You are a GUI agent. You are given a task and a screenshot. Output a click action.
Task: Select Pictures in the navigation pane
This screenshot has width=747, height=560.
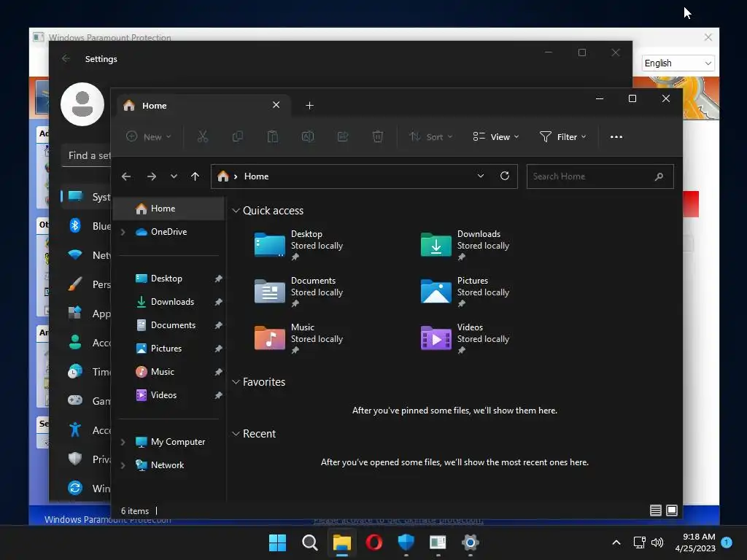(169, 349)
